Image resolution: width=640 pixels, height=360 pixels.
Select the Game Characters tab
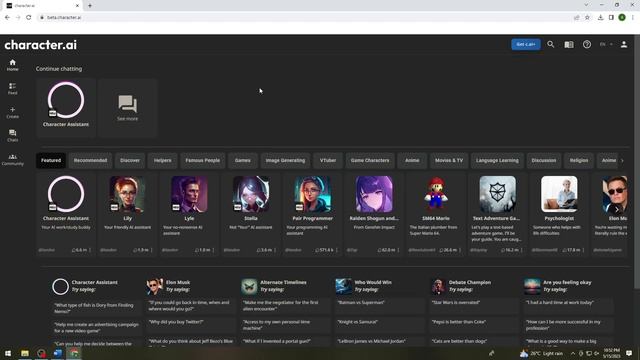(370, 160)
